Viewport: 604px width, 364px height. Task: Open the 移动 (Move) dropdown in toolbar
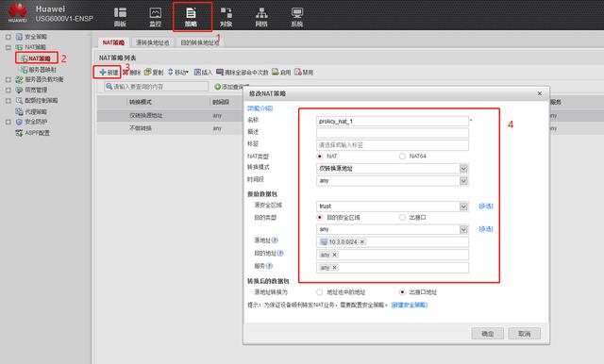pos(178,72)
